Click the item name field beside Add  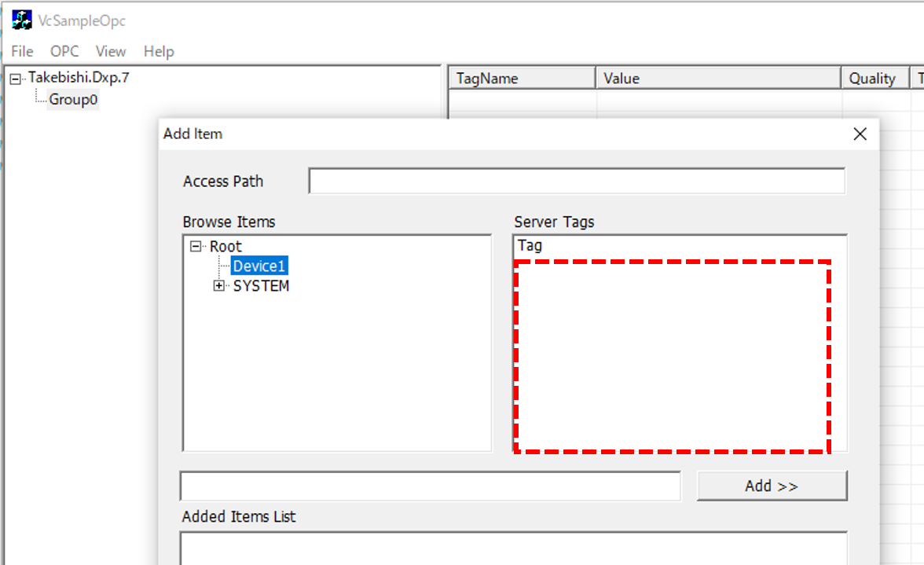click(430, 486)
